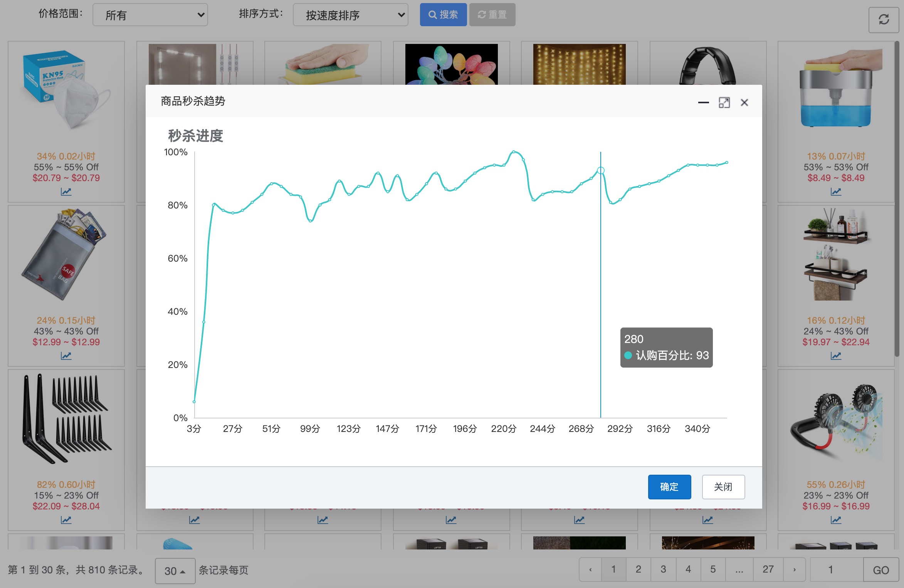Screen dimensions: 904x588
Task: Click trend icon below second column bottom card
Action: (x=194, y=520)
